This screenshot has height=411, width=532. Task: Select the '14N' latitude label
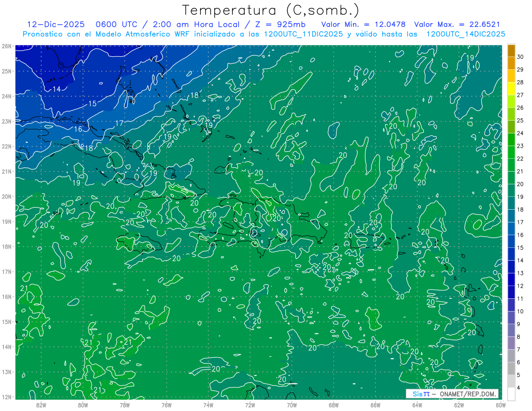[7, 347]
